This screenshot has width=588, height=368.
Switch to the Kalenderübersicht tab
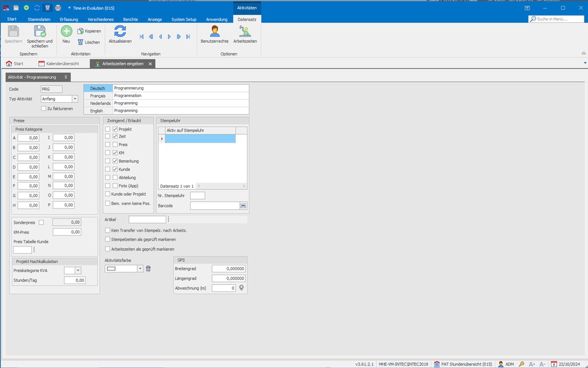pos(59,64)
